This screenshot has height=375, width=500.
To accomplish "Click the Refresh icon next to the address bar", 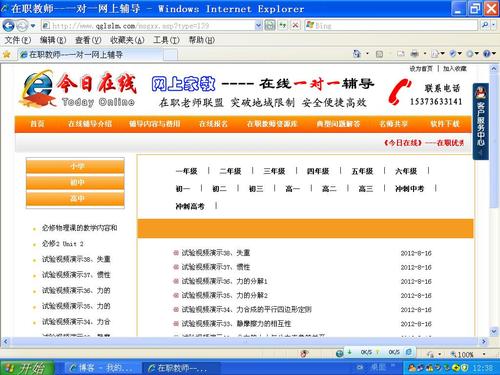I will 283,25.
